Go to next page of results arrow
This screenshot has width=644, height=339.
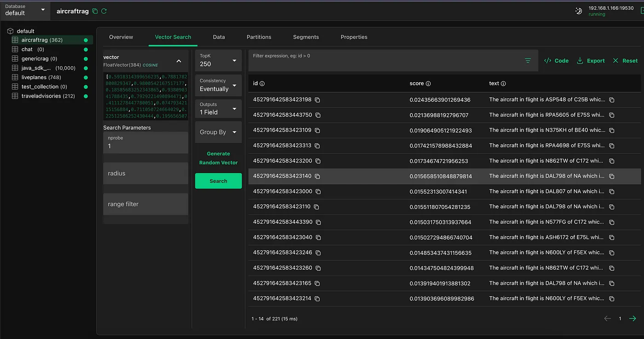[x=632, y=318]
